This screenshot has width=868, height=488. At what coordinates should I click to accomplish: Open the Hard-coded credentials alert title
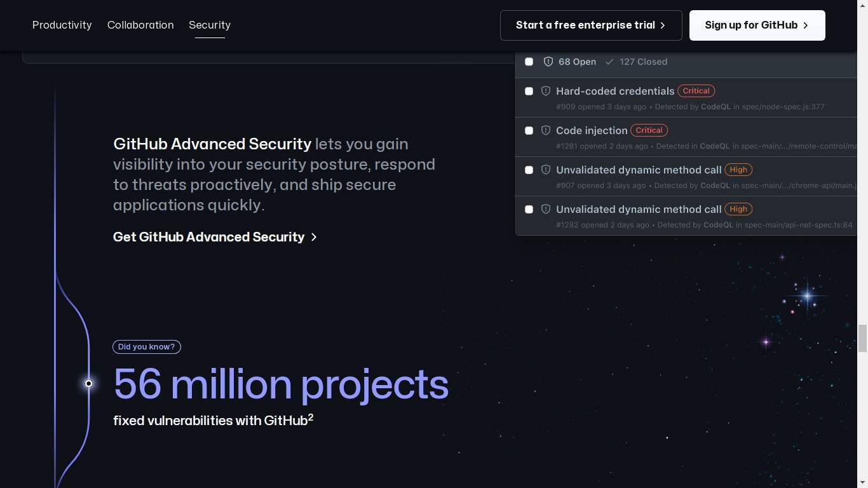pyautogui.click(x=615, y=91)
